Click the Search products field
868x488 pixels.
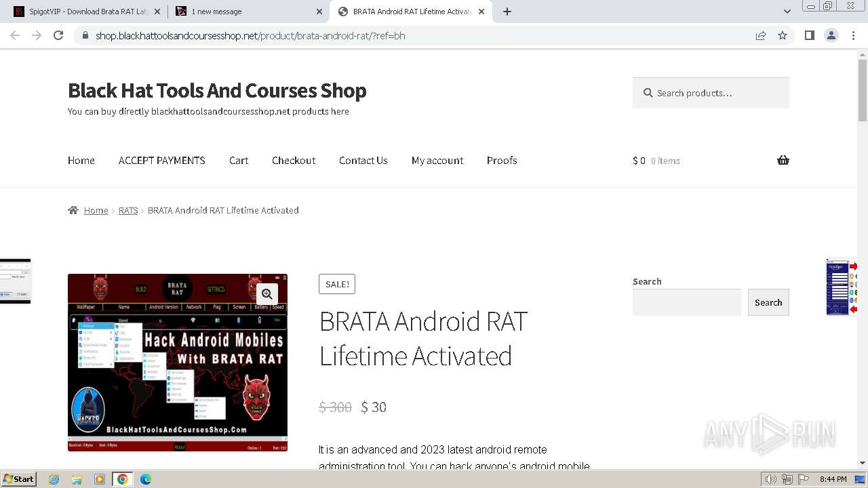[711, 93]
